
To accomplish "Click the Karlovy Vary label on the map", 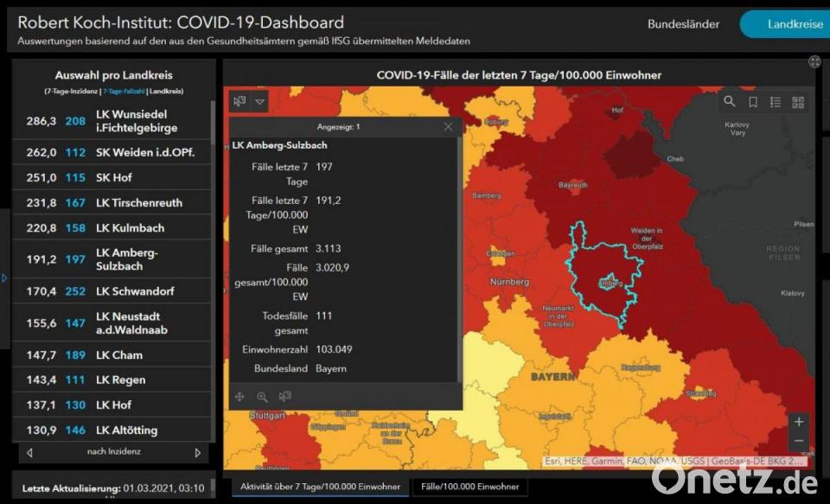I will [x=737, y=129].
